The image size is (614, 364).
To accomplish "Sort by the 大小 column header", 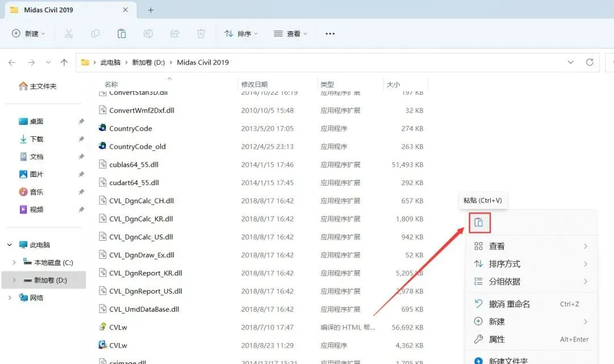I will click(393, 84).
